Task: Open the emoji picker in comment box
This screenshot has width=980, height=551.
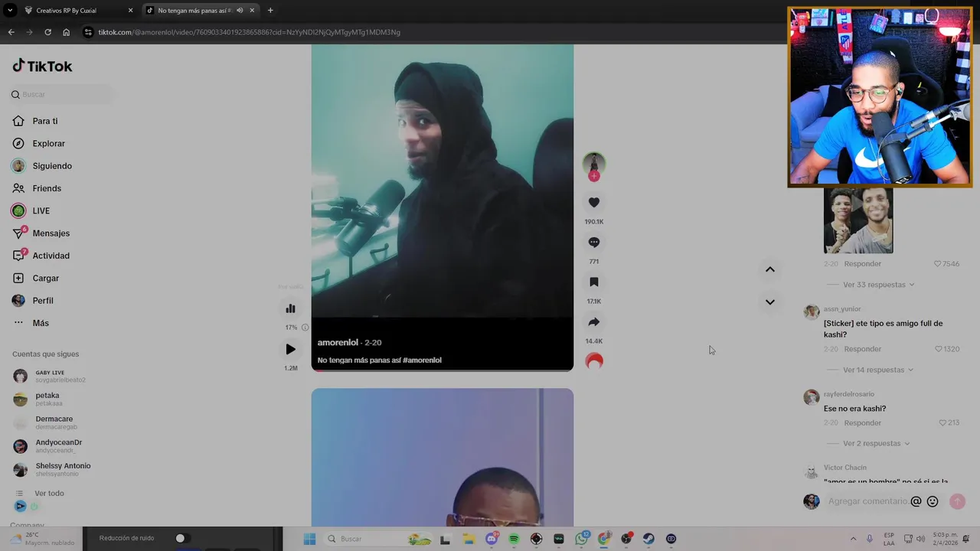Action: 933,502
